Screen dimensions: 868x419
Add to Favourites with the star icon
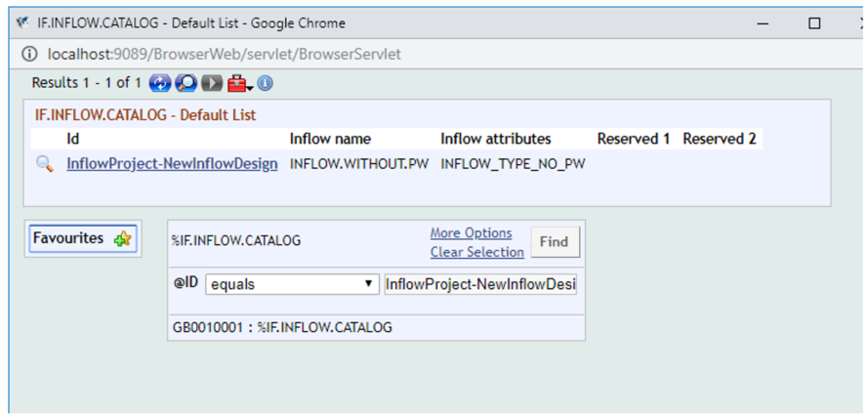click(x=122, y=239)
